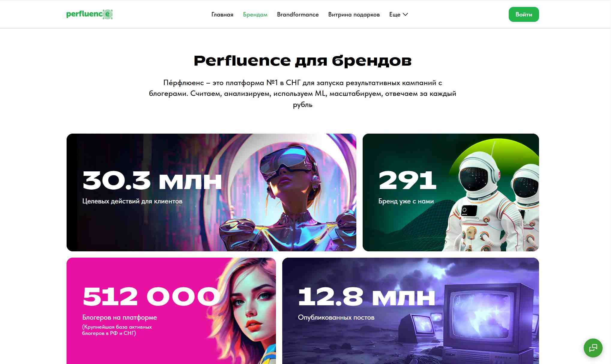
Task: Open the Главная menu item
Action: (x=222, y=14)
